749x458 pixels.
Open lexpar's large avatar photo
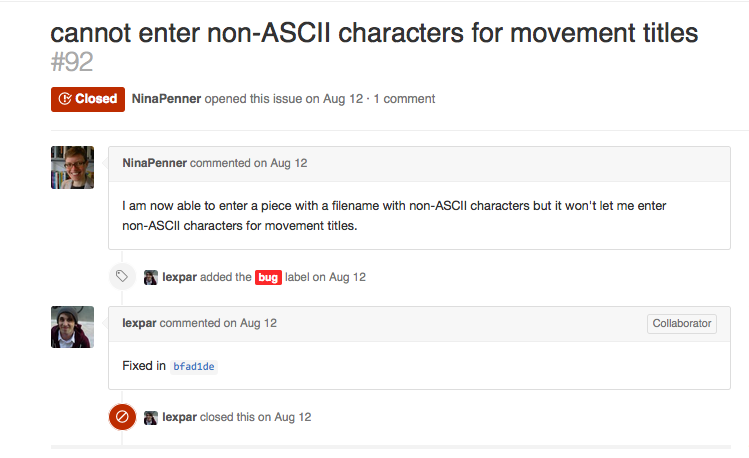coord(73,327)
